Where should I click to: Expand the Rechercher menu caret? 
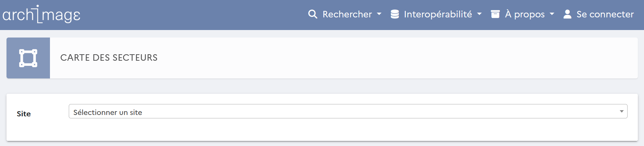click(379, 14)
